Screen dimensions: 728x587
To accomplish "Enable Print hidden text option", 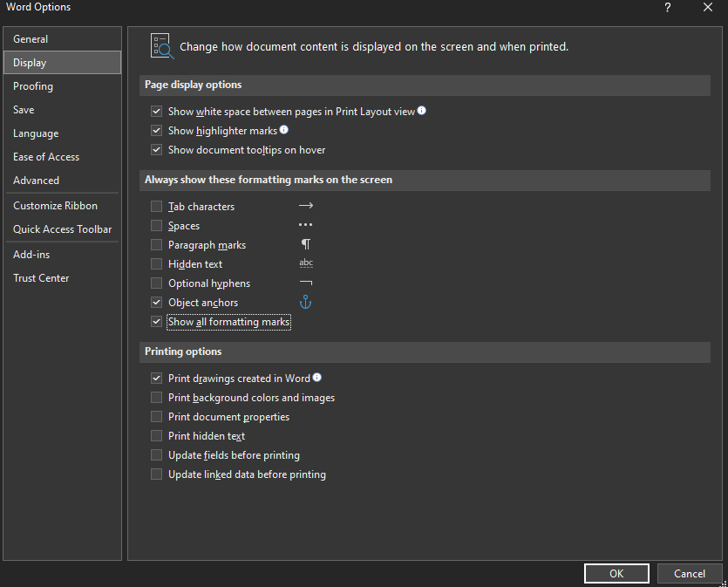I will click(156, 435).
